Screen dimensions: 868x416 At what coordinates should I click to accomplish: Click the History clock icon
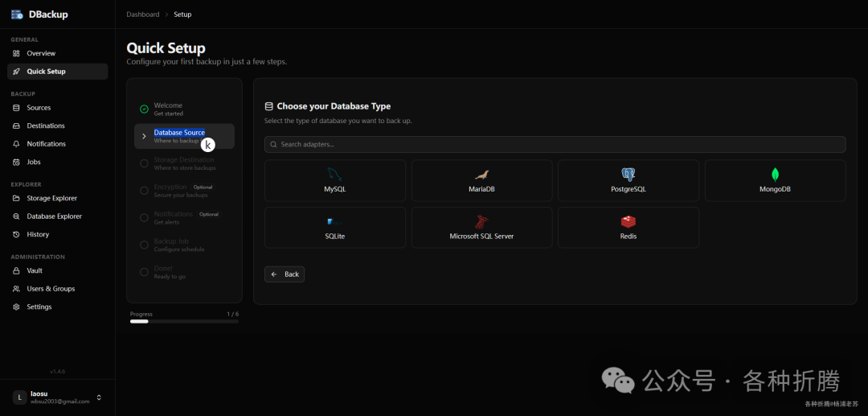click(16, 234)
